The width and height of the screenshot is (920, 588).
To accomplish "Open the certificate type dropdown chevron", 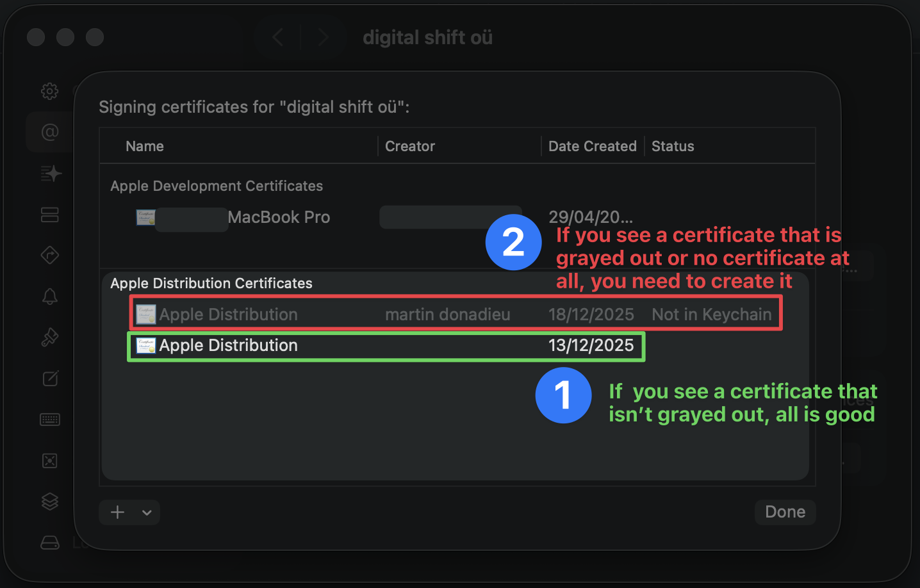I will [146, 512].
